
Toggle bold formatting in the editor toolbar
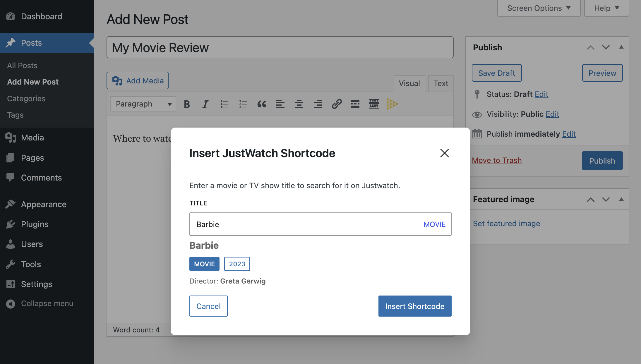[187, 104]
